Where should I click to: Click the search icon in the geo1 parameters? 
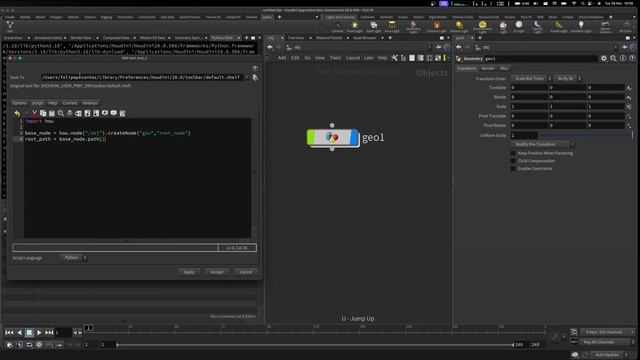613,59
